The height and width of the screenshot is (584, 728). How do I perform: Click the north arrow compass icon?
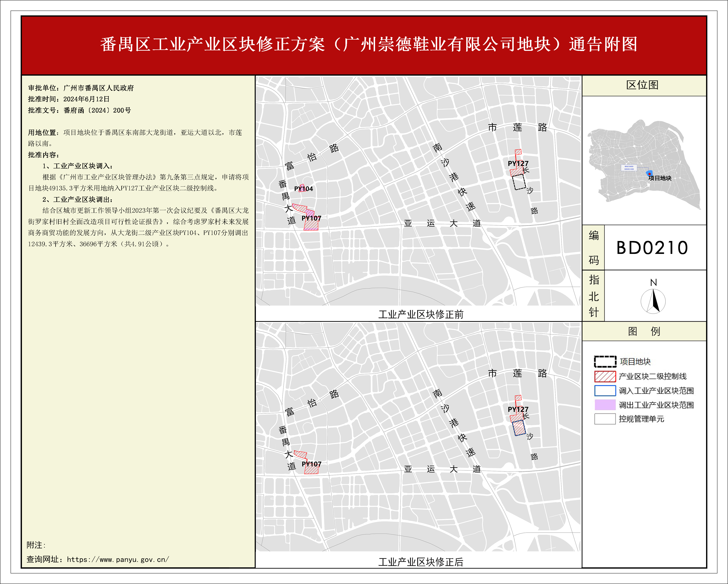653,301
